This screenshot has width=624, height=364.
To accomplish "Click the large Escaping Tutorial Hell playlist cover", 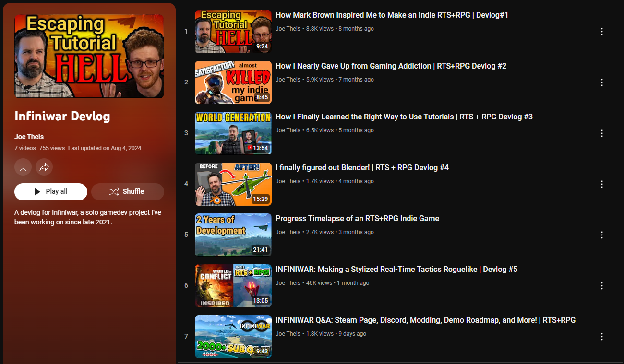I will click(x=89, y=57).
